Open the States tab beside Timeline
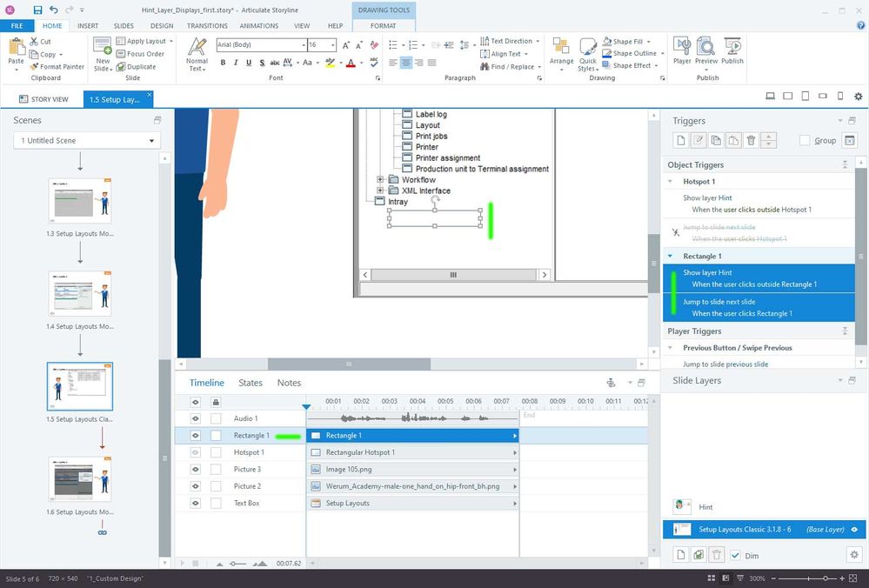Screen dimensions: 869x588 pos(251,383)
